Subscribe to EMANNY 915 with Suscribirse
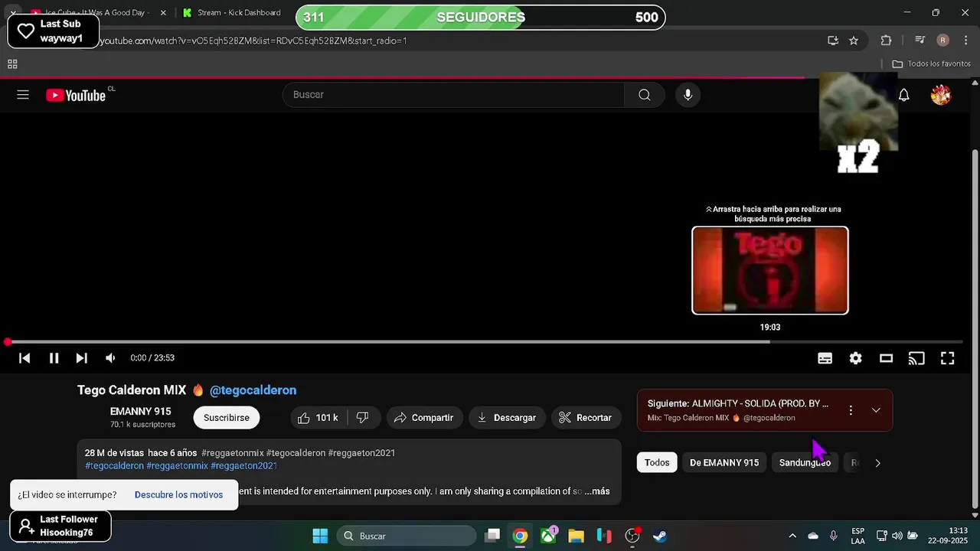 227,418
